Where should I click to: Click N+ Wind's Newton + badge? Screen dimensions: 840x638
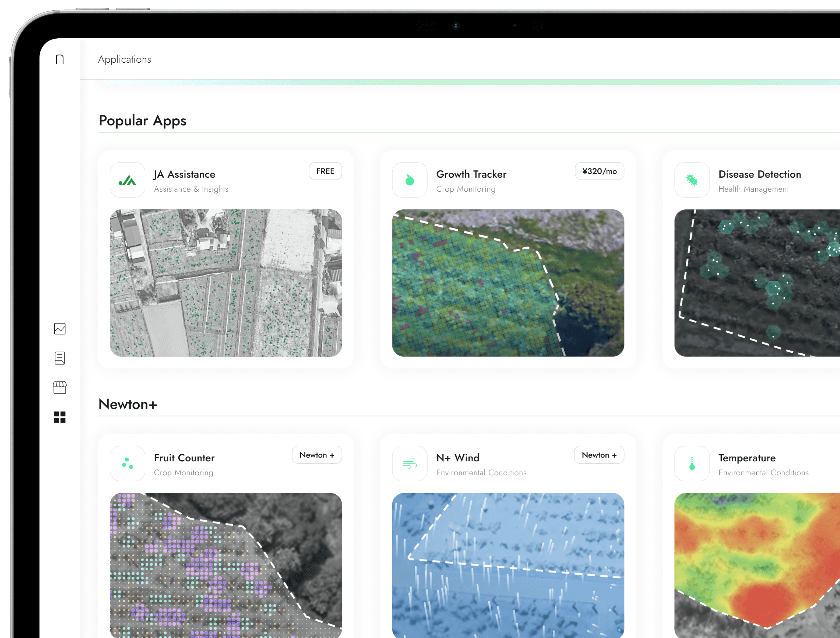click(599, 455)
